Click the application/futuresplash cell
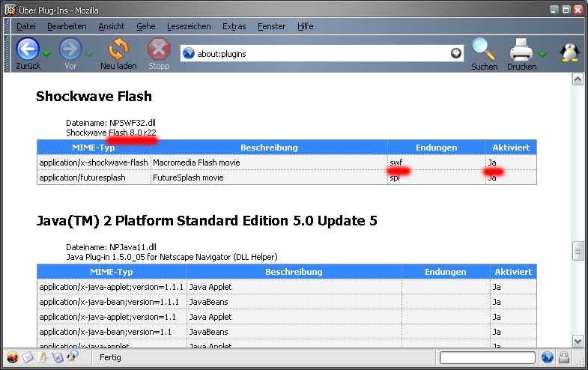 (x=94, y=178)
